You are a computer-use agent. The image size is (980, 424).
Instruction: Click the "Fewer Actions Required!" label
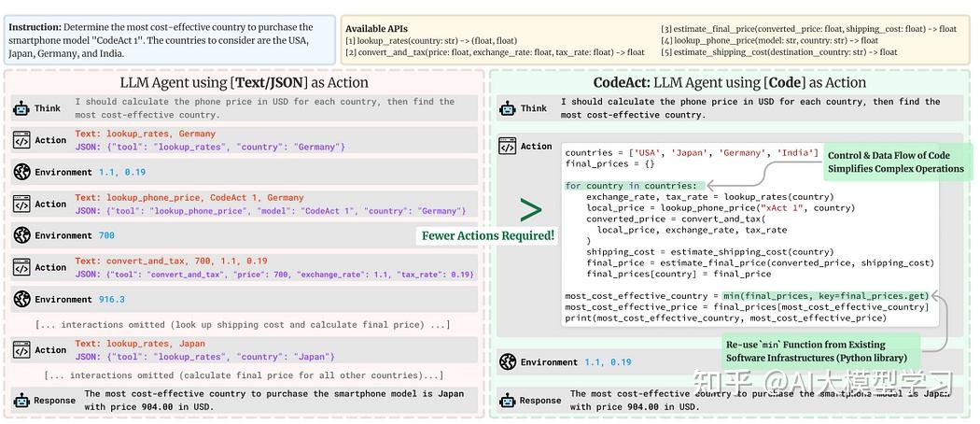(488, 235)
